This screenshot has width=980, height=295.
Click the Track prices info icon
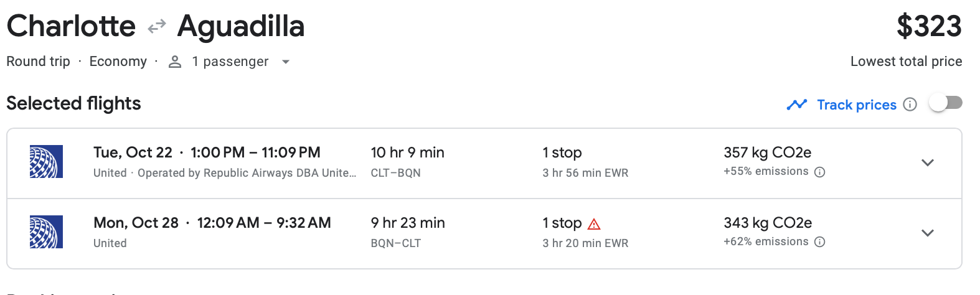[x=910, y=105]
